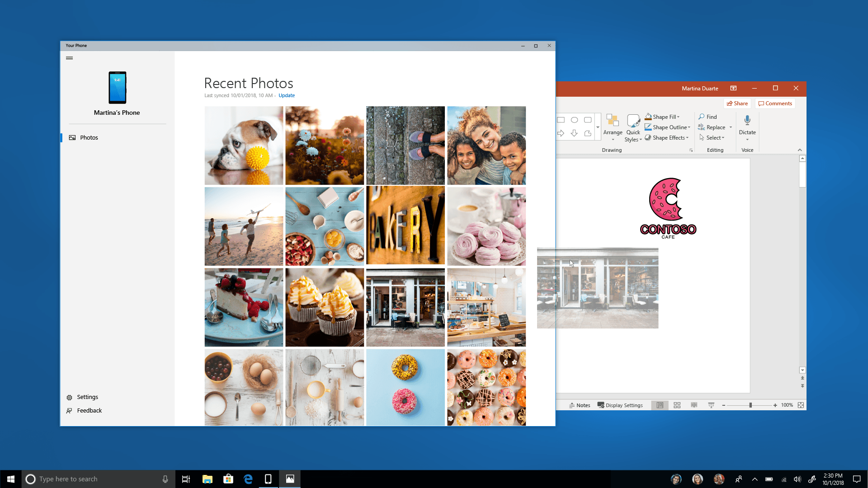Click Update link for last sync
868x488 pixels.
coord(286,95)
